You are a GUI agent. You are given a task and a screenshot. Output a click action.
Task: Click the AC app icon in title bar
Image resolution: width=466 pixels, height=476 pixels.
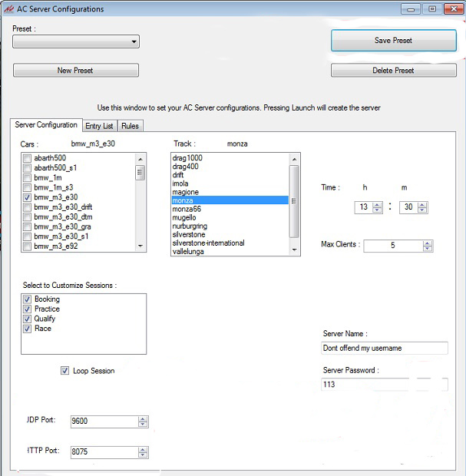coord(8,9)
